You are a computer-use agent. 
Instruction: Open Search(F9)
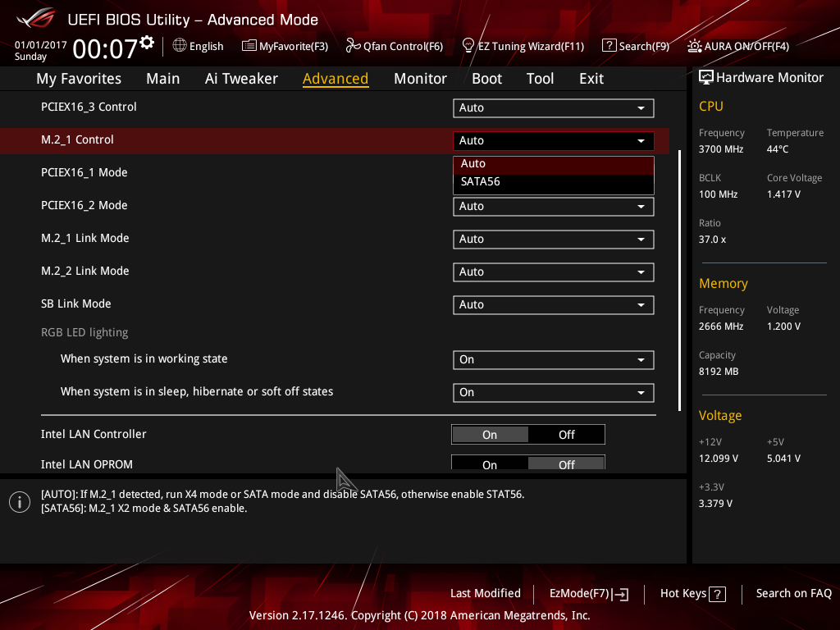[636, 46]
